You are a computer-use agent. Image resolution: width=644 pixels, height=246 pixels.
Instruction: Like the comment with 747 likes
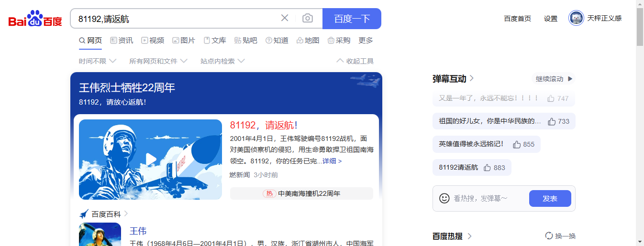[551, 98]
